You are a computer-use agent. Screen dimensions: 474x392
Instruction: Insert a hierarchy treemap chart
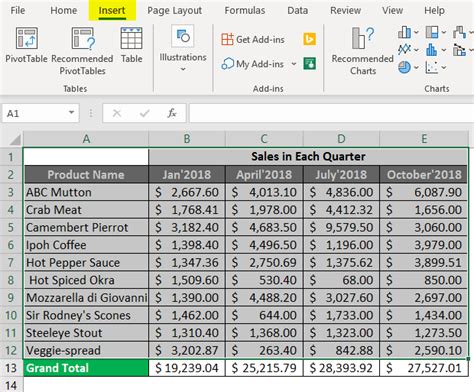click(432, 32)
